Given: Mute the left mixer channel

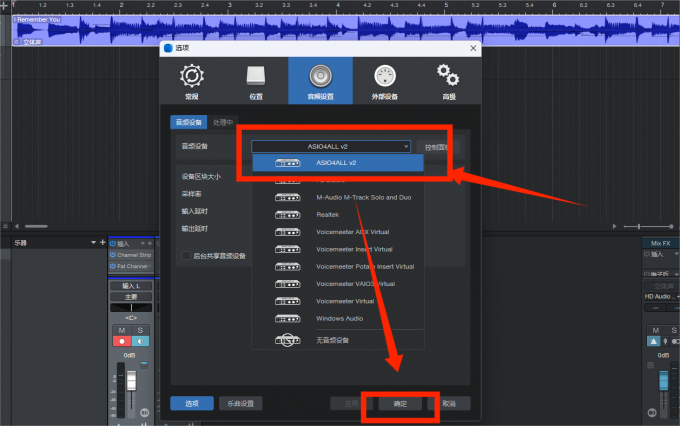Looking at the screenshot, I should click(x=123, y=330).
